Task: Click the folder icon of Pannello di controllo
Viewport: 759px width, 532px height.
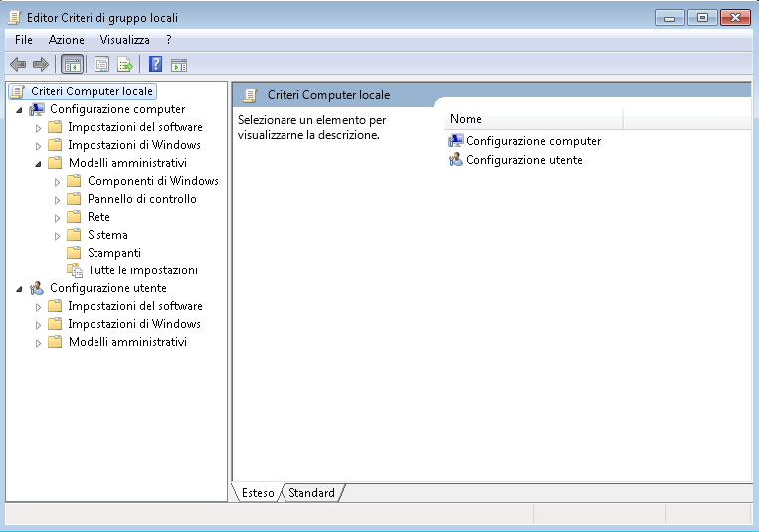Action: pos(74,199)
